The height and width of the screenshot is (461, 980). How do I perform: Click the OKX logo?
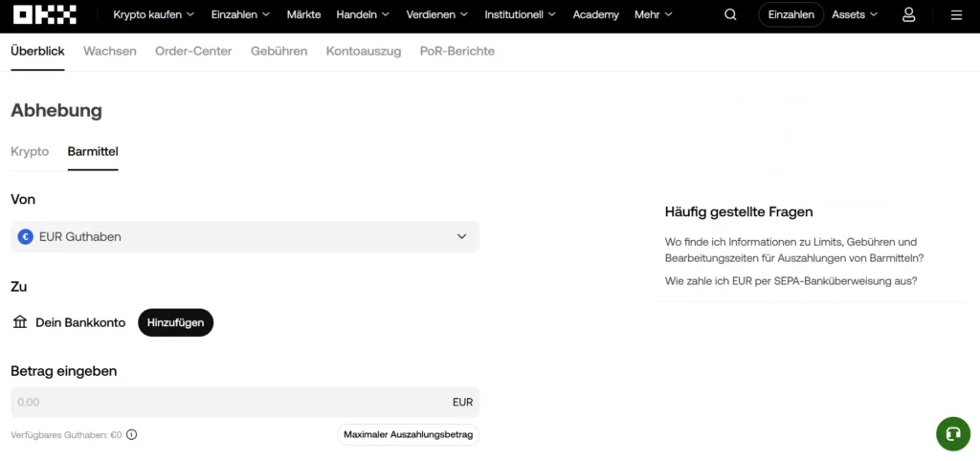click(x=45, y=14)
